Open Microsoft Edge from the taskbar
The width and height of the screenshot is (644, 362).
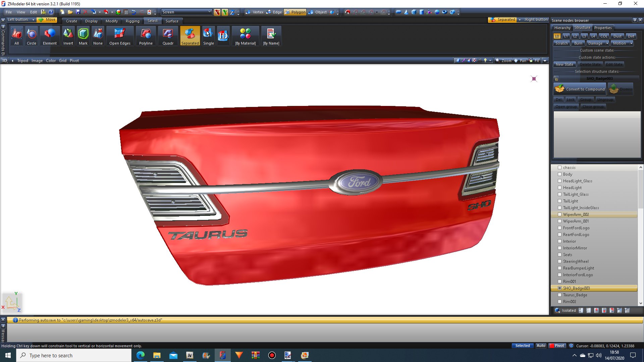coord(140,355)
